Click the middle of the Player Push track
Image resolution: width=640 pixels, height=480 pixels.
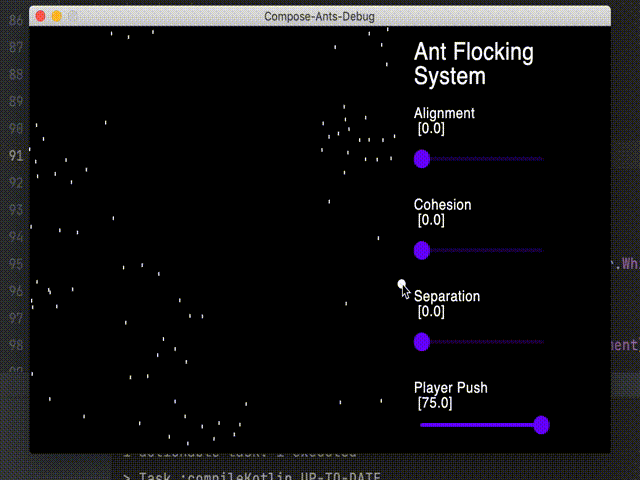[x=482, y=425]
